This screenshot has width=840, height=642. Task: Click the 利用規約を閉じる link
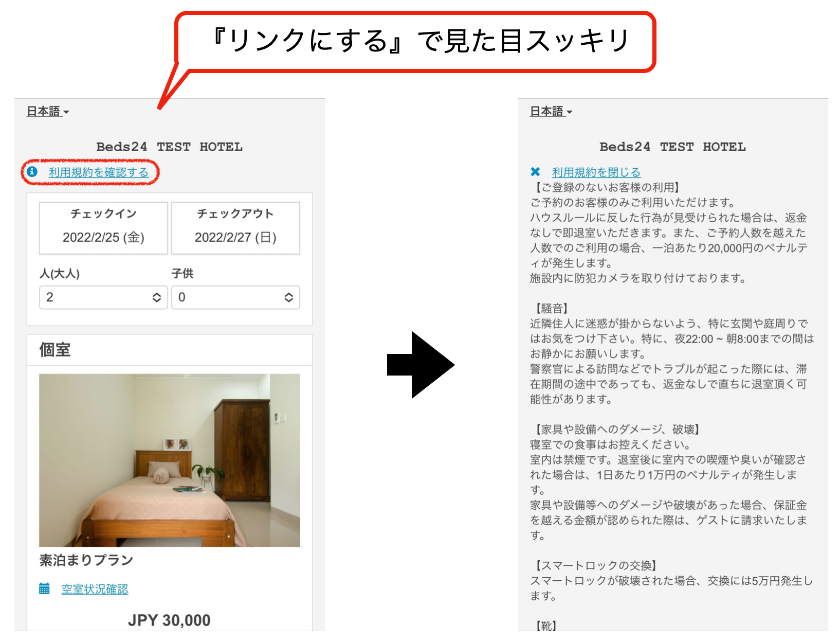tap(596, 172)
